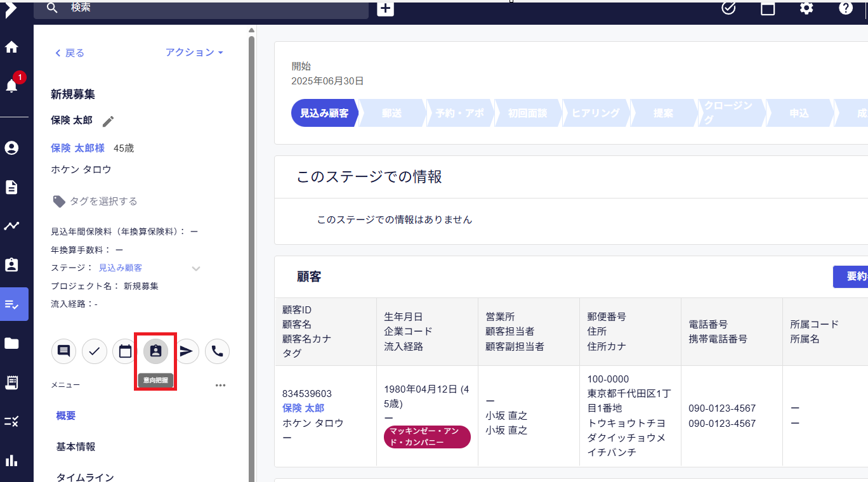868x482 pixels.
Task: Select 基本情報 in the menu
Action: (x=76, y=446)
